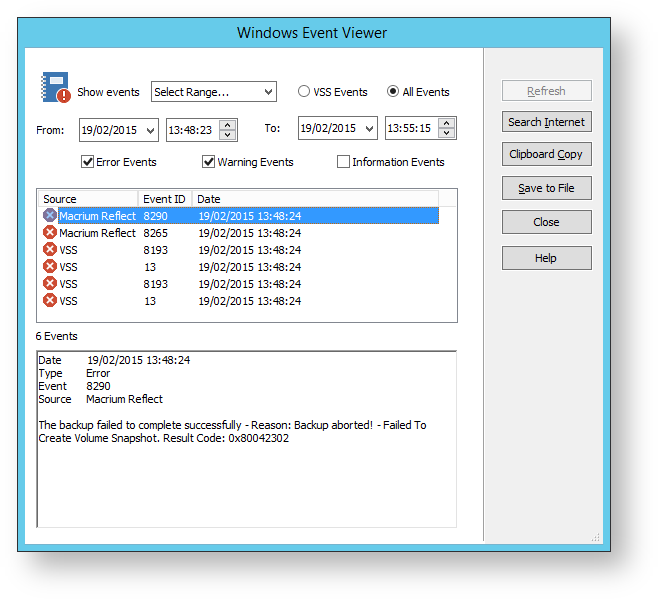
Task: Decrease the To time with down arrow
Action: point(446,133)
